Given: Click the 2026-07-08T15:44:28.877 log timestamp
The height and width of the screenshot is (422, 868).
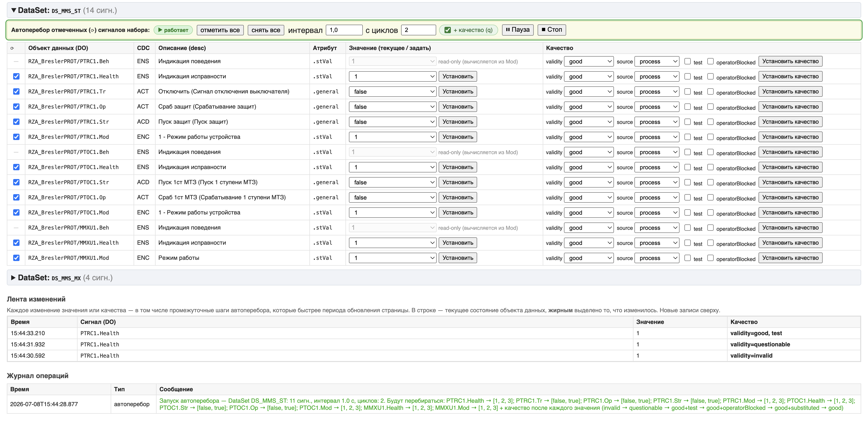Looking at the screenshot, I should pos(44,404).
